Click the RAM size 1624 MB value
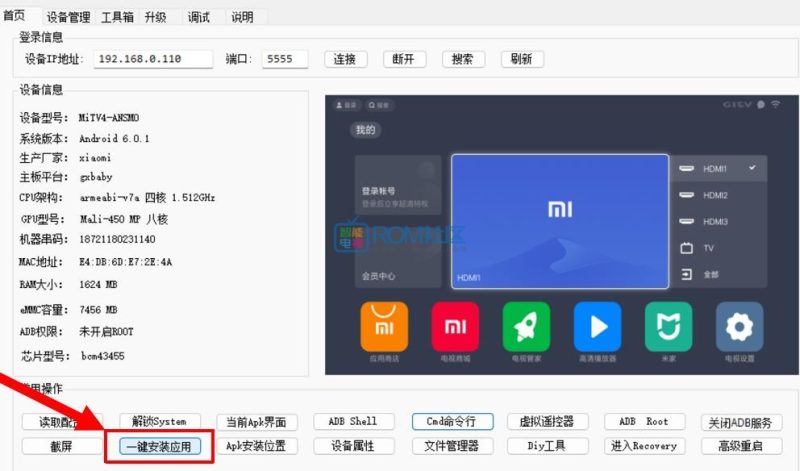The width and height of the screenshot is (800, 471). [98, 285]
